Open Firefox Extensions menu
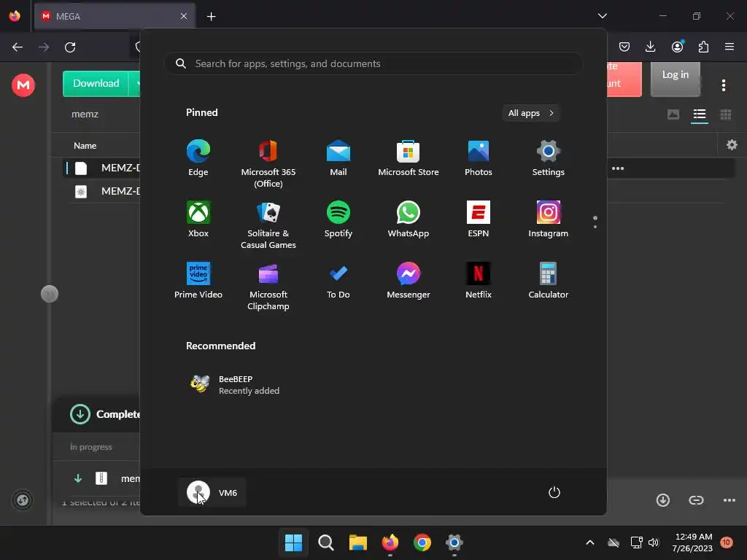 tap(703, 47)
